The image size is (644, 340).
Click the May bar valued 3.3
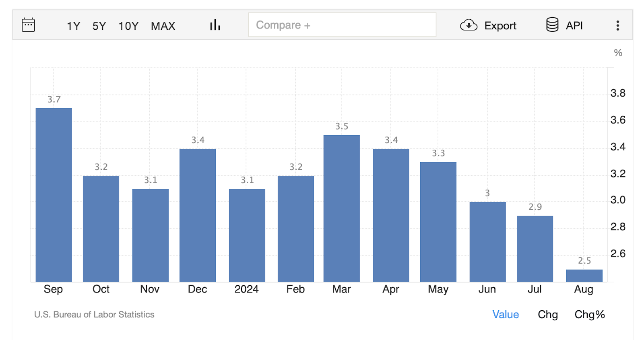click(438, 222)
